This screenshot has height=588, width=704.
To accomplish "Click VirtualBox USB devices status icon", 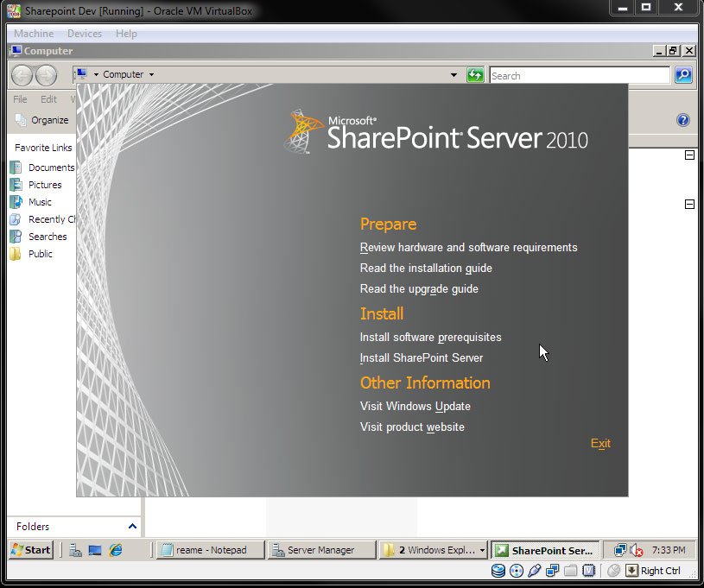I will pyautogui.click(x=535, y=571).
